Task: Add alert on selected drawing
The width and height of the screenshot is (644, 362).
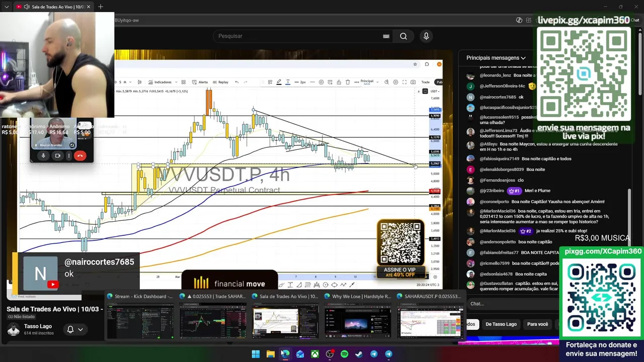Action: point(330,82)
